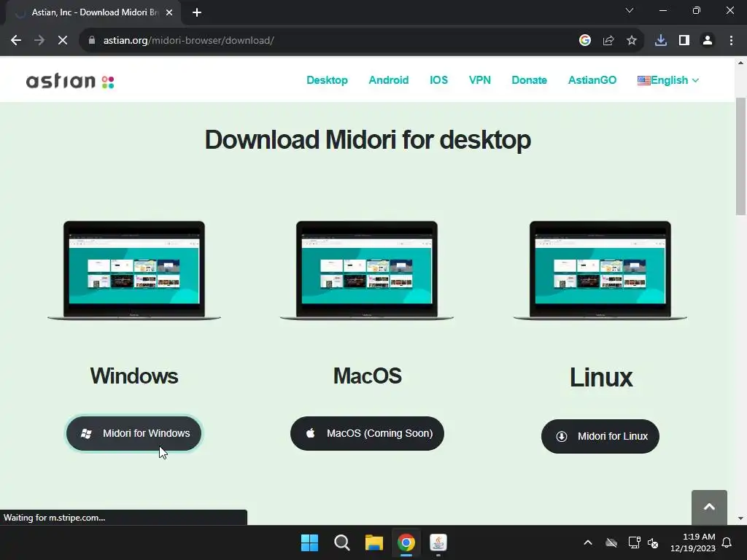Click the MacOS laptop image
Screen dimensions: 747x560
(367, 270)
